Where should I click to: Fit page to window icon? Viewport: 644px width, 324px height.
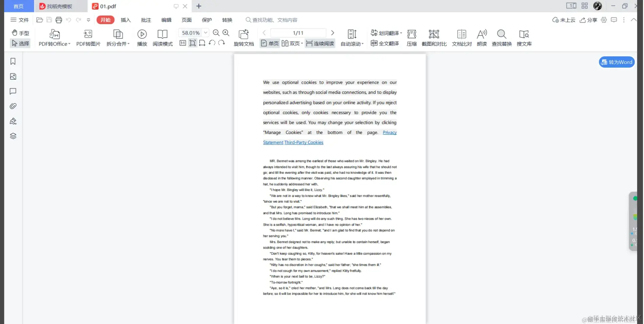[x=193, y=43]
